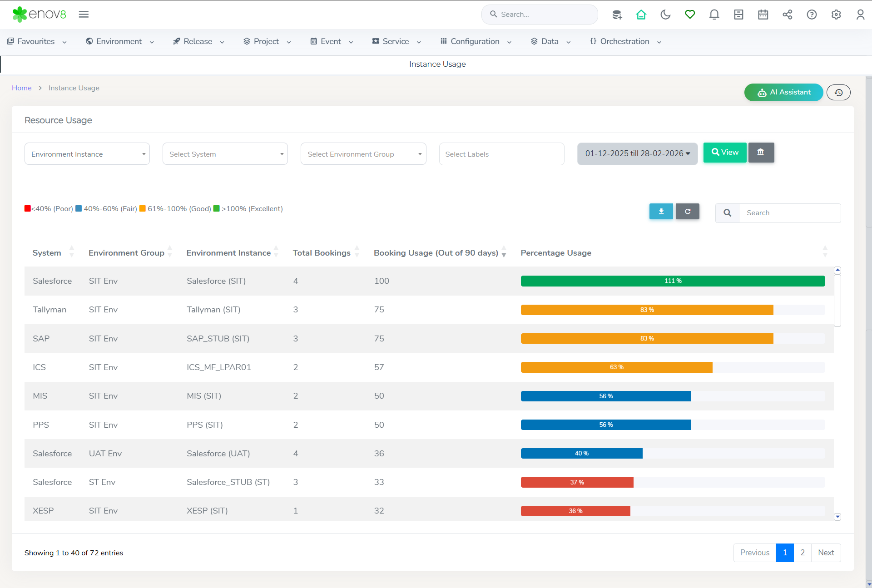Open the Release menu

[198, 41]
